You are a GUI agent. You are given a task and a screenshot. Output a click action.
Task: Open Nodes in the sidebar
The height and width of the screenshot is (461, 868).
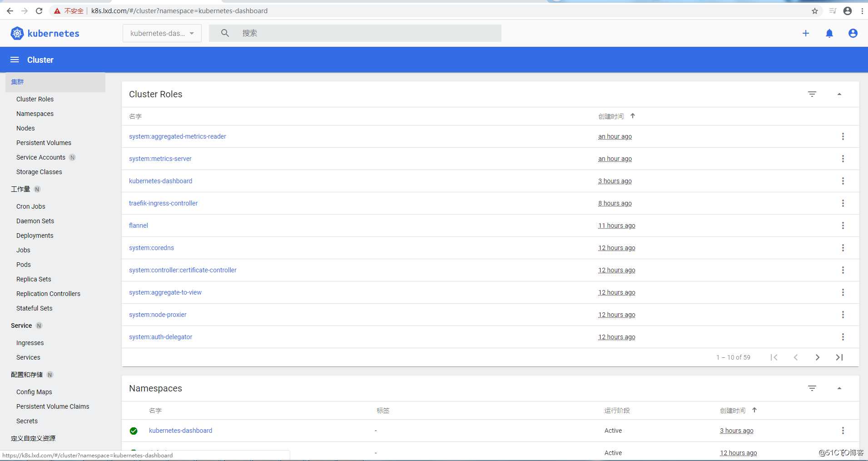(25, 128)
